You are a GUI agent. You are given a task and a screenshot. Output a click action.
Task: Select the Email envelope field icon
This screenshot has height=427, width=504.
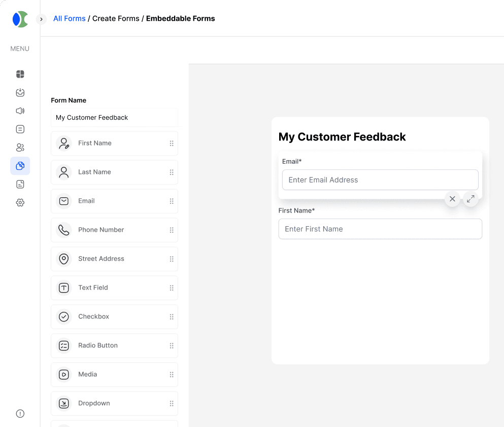64,201
